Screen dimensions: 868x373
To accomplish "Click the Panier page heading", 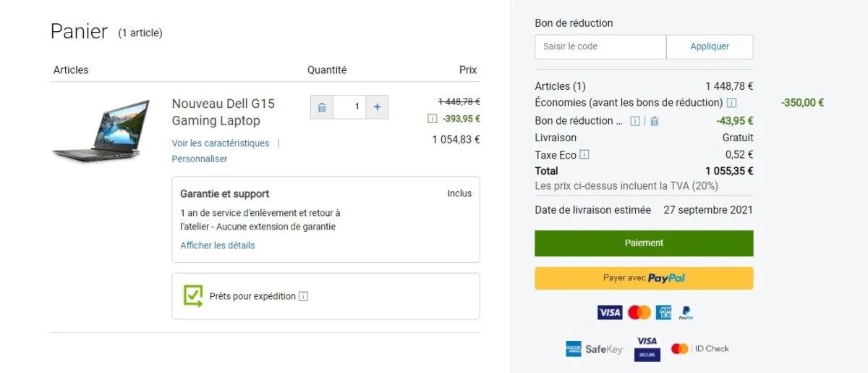I will point(79,31).
